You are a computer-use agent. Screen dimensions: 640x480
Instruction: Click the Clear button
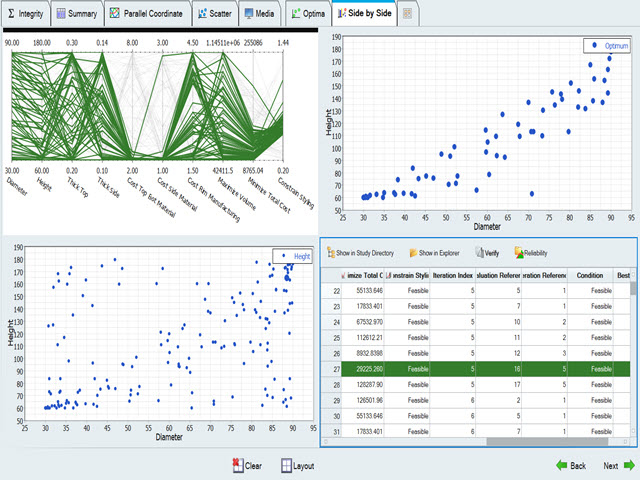(248, 466)
